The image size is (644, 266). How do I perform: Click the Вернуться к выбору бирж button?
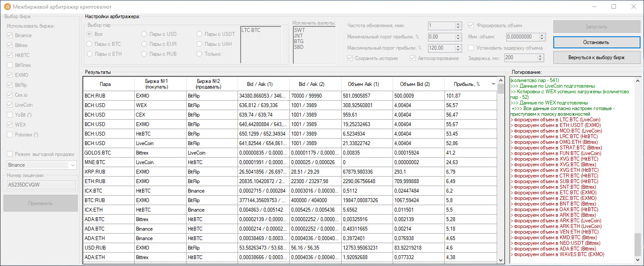click(596, 57)
